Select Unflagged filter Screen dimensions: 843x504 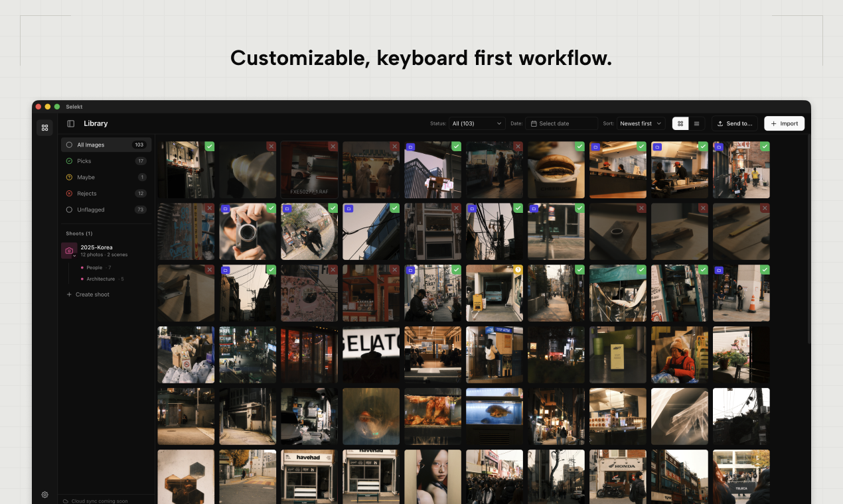click(x=106, y=210)
